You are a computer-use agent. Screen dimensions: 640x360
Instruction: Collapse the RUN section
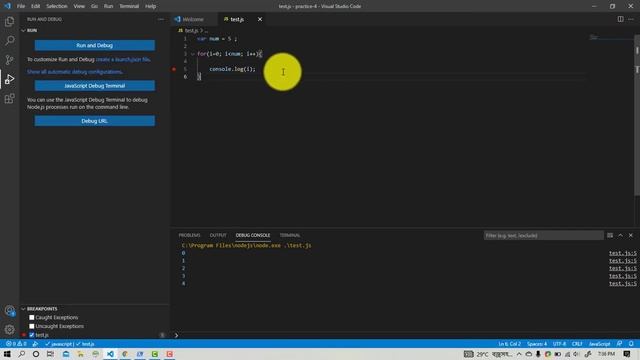(x=23, y=30)
